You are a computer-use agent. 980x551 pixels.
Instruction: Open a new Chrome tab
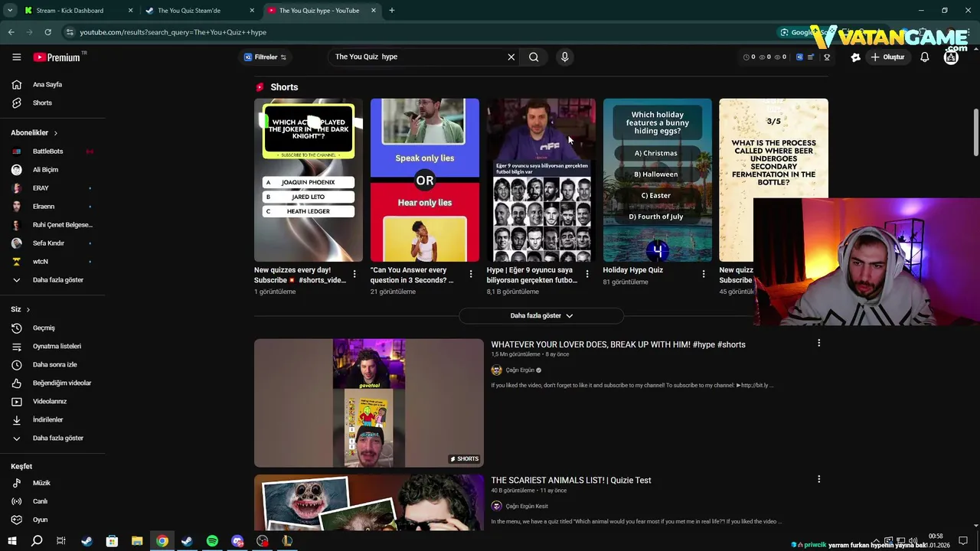(392, 11)
